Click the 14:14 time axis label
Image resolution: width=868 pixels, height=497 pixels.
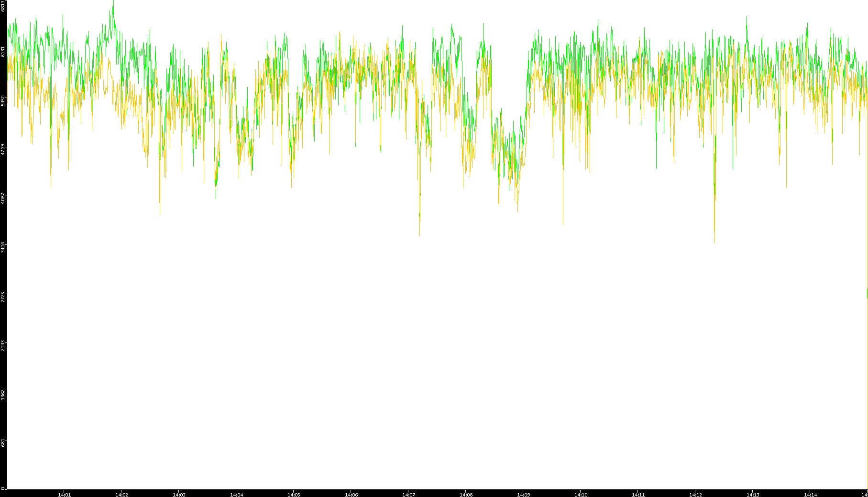tap(810, 495)
